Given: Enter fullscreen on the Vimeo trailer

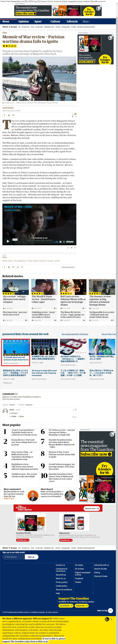Looking at the screenshot, I should pyautogui.click(x=64, y=242).
